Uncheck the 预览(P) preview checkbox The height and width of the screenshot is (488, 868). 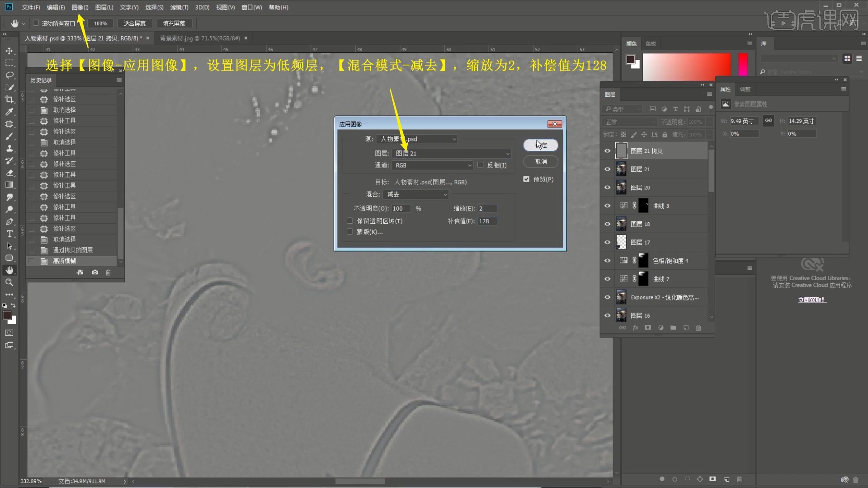click(526, 179)
